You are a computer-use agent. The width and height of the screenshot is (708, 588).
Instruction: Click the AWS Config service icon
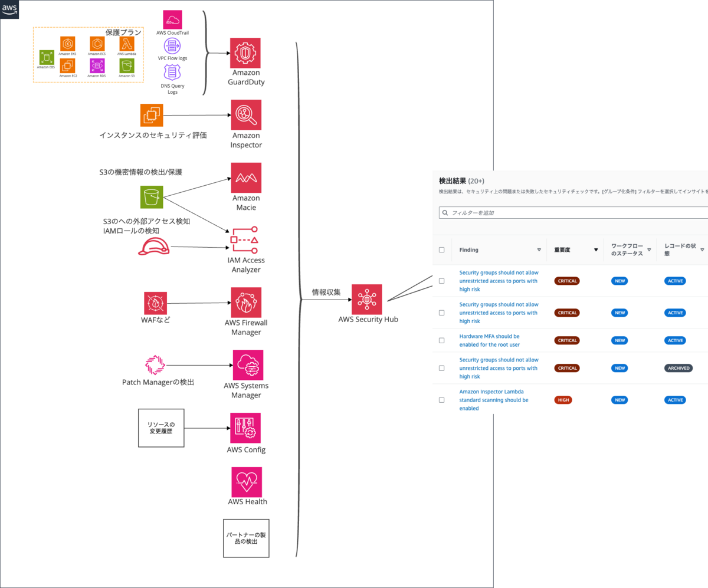[x=245, y=428]
